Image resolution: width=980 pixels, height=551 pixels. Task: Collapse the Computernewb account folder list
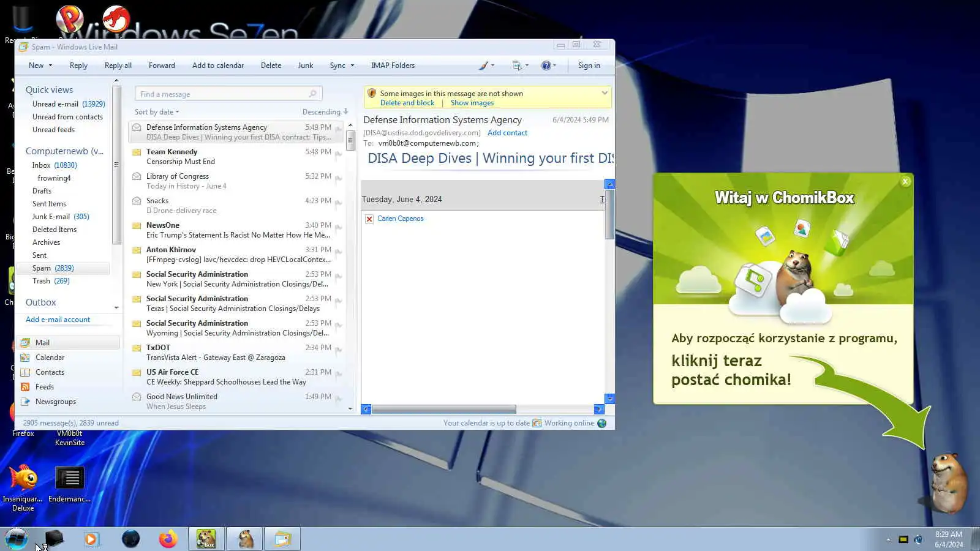[x=65, y=151]
